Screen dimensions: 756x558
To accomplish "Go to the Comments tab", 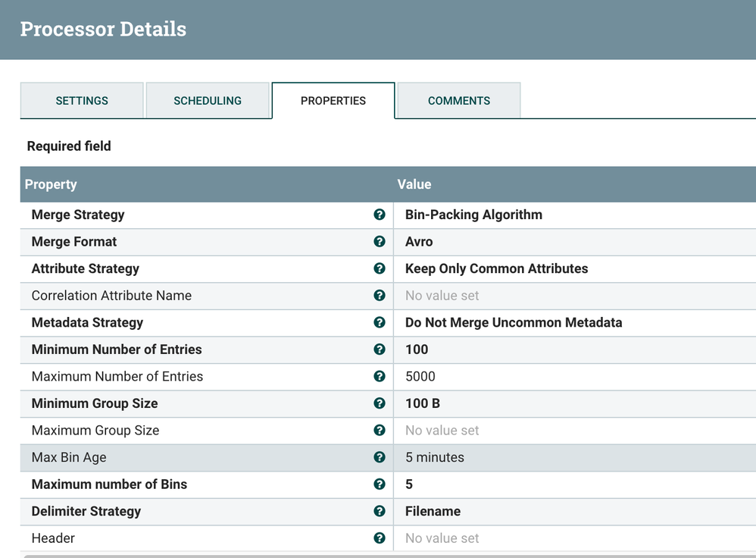I will (459, 101).
